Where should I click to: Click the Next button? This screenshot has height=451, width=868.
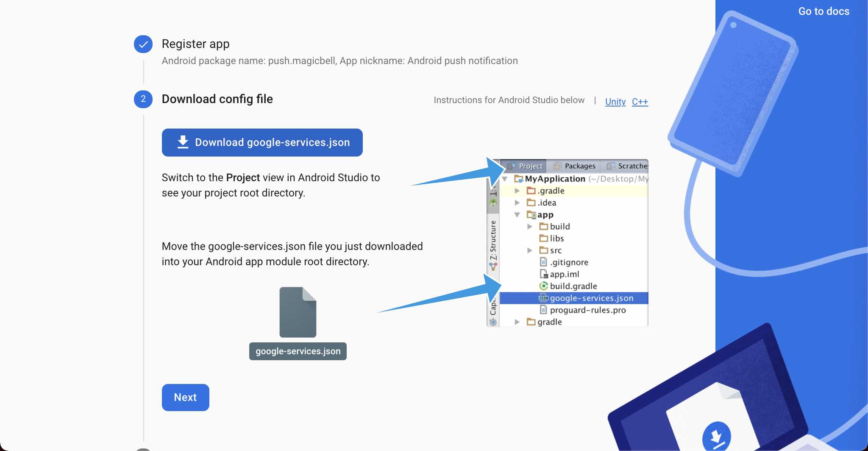coord(185,397)
